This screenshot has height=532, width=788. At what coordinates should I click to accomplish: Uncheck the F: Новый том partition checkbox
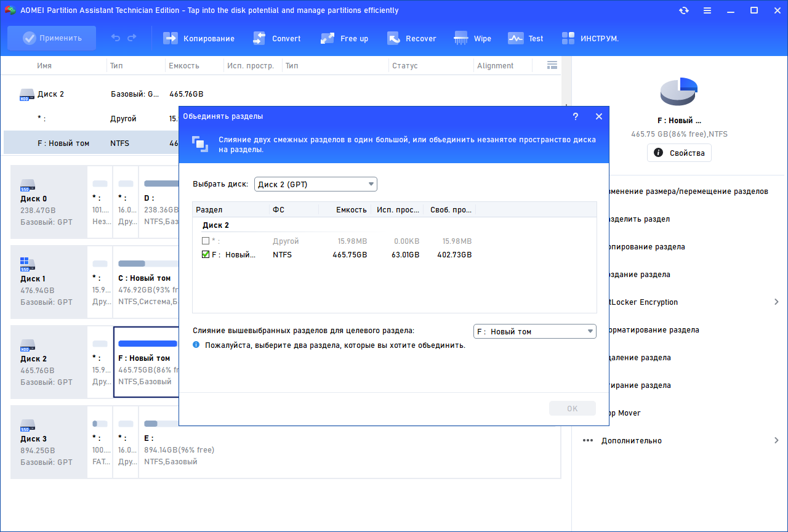[206, 254]
